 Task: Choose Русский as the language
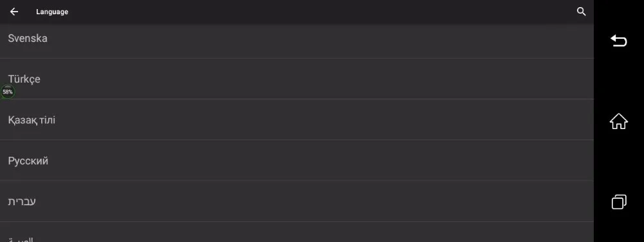point(297,161)
